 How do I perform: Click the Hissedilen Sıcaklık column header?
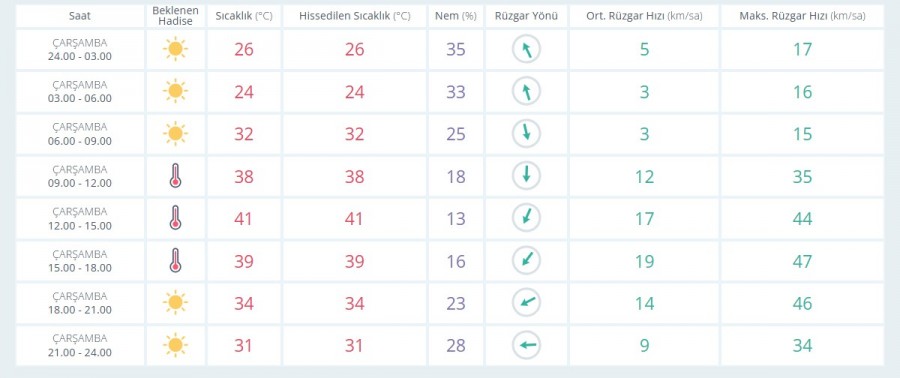click(354, 16)
